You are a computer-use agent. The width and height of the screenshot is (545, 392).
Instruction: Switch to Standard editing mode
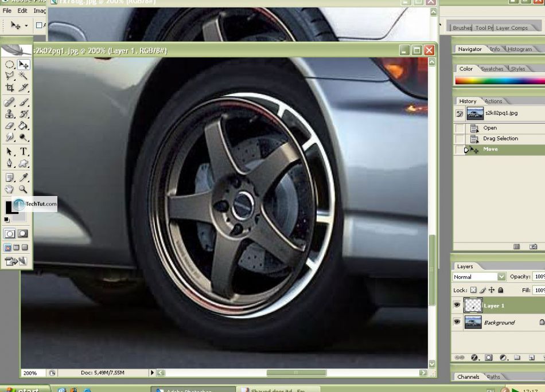point(10,234)
